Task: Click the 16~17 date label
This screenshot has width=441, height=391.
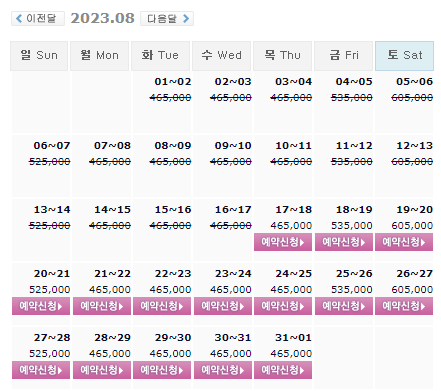Action: (233, 210)
